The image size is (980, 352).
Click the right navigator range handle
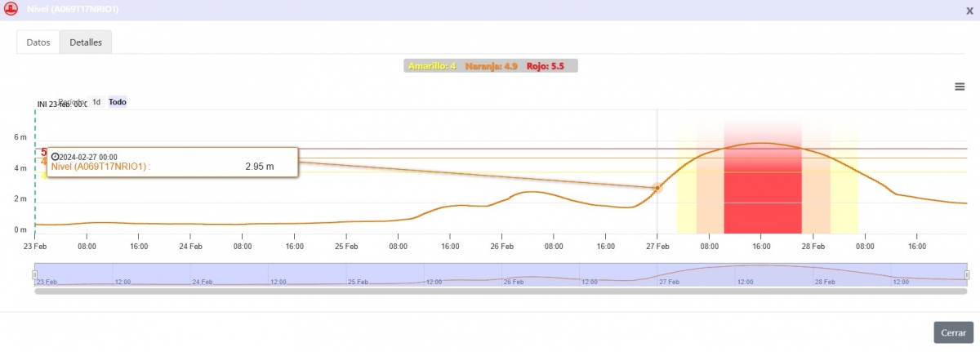coord(967,274)
